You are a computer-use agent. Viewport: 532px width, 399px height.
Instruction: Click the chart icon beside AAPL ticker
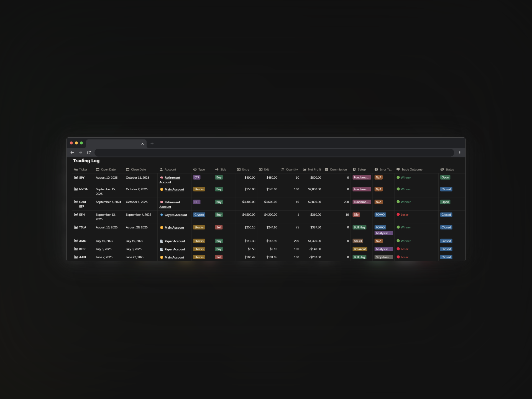pyautogui.click(x=76, y=257)
